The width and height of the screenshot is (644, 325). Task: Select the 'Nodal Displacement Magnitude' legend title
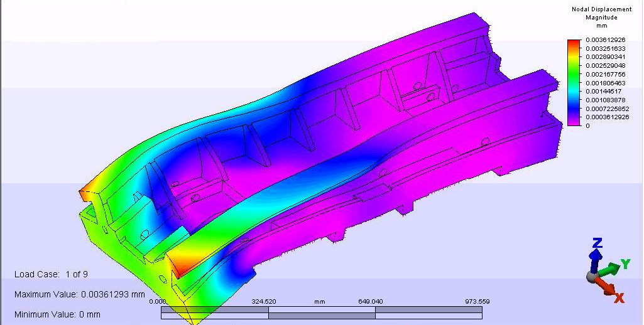tap(602, 13)
